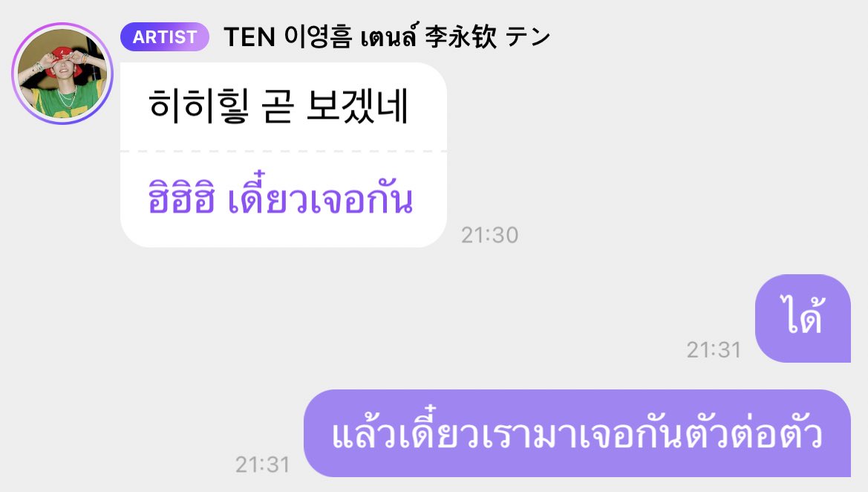
Task: Click the 21:31 timestamp beside ได้ bubble
Action: click(x=714, y=350)
